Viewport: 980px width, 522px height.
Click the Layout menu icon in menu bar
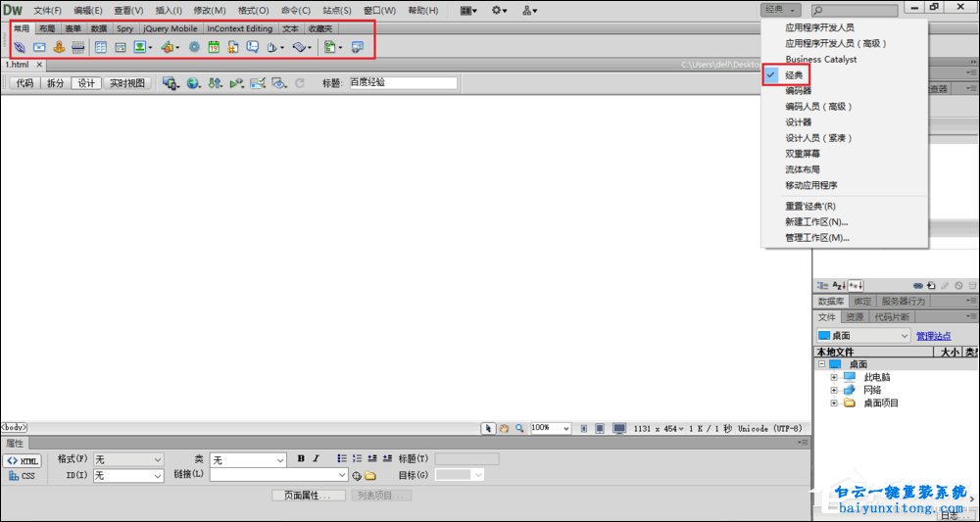tap(468, 10)
